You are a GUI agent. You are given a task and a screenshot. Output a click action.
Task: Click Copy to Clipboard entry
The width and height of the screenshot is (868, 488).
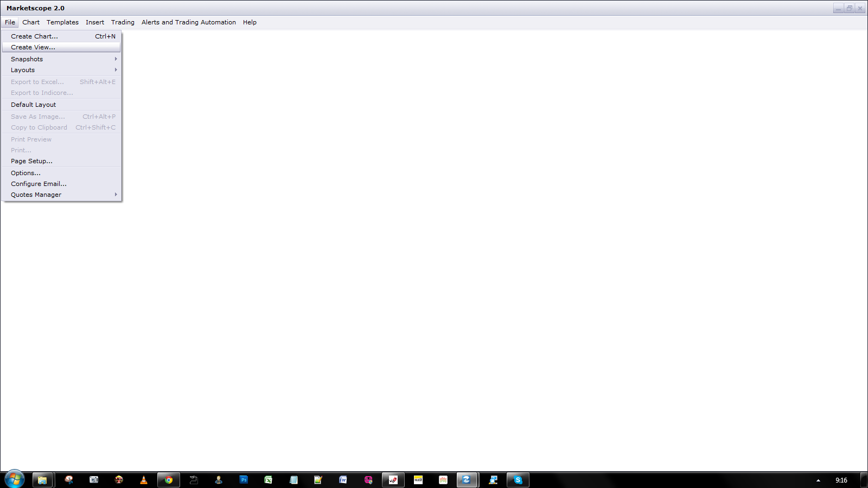click(61, 127)
